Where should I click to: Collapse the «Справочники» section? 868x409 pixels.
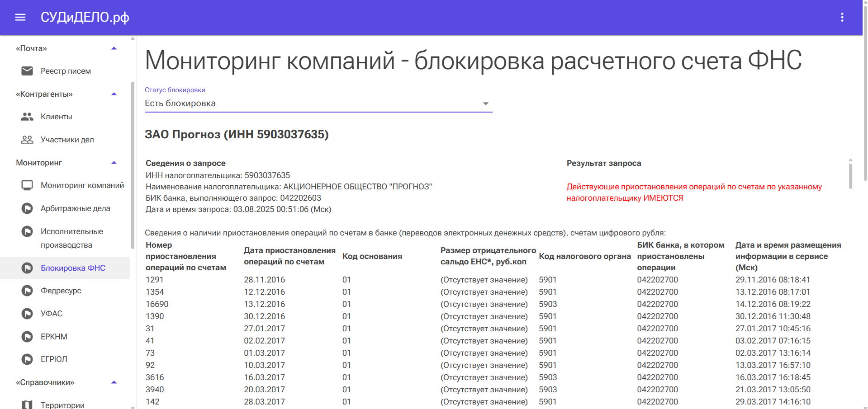click(114, 382)
